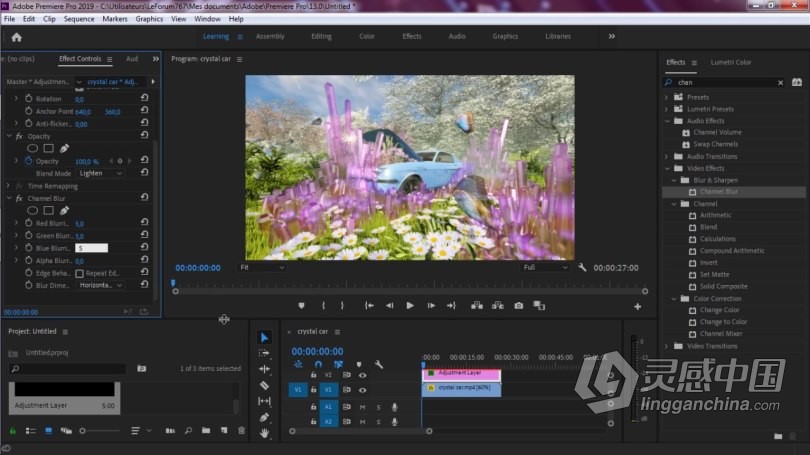The height and width of the screenshot is (455, 810).
Task: Add marker in timeline
Action: coord(359,365)
